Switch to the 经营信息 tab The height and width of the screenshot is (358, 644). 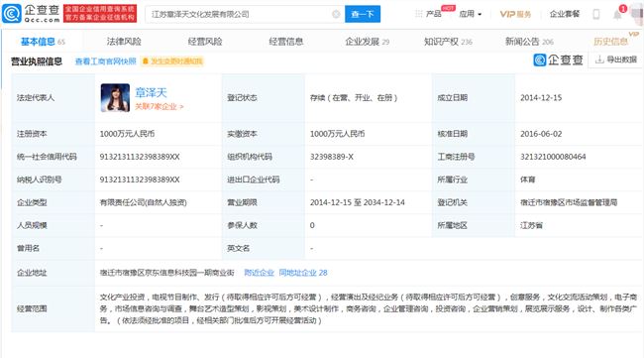pyautogui.click(x=286, y=42)
